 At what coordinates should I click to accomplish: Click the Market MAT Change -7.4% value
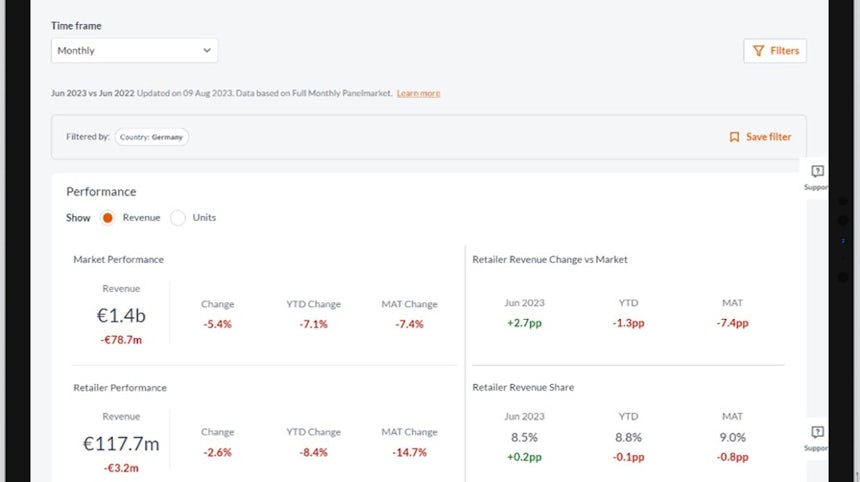point(409,324)
